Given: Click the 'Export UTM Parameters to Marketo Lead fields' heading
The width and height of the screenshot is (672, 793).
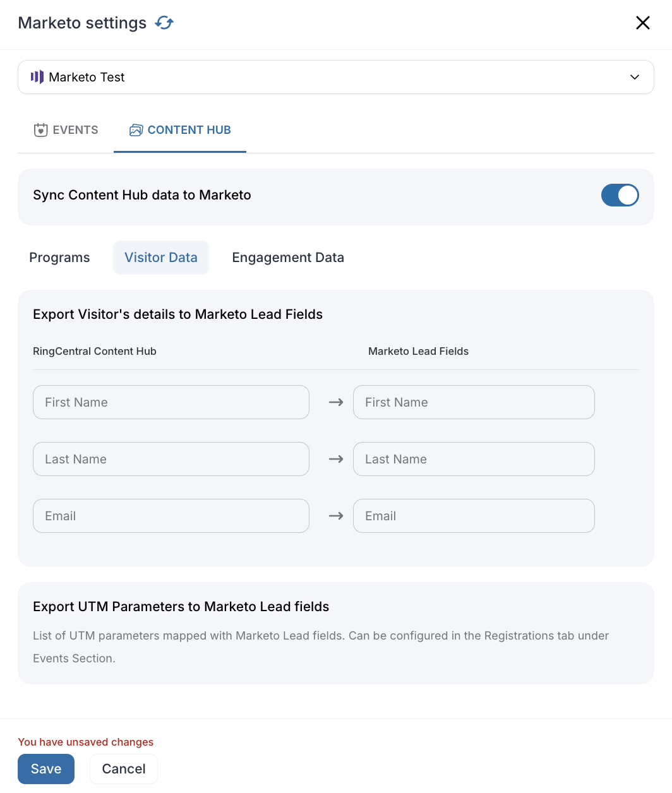Looking at the screenshot, I should coord(181,607).
